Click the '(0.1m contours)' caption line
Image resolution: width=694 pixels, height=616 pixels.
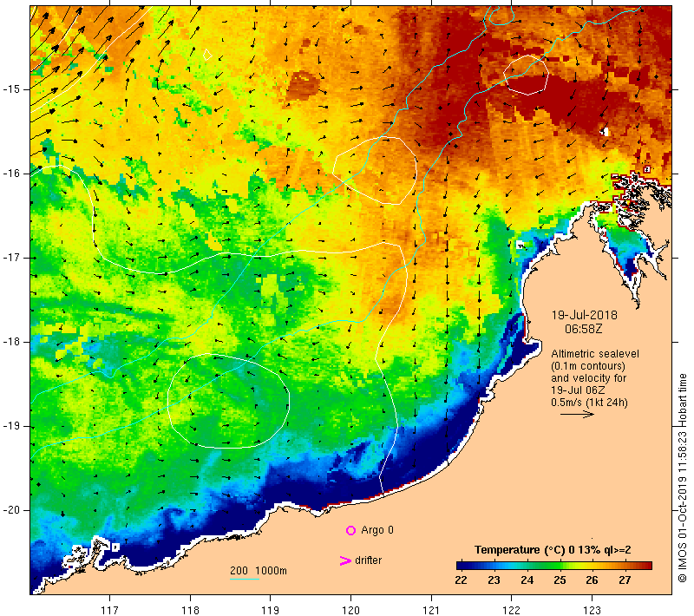point(588,366)
